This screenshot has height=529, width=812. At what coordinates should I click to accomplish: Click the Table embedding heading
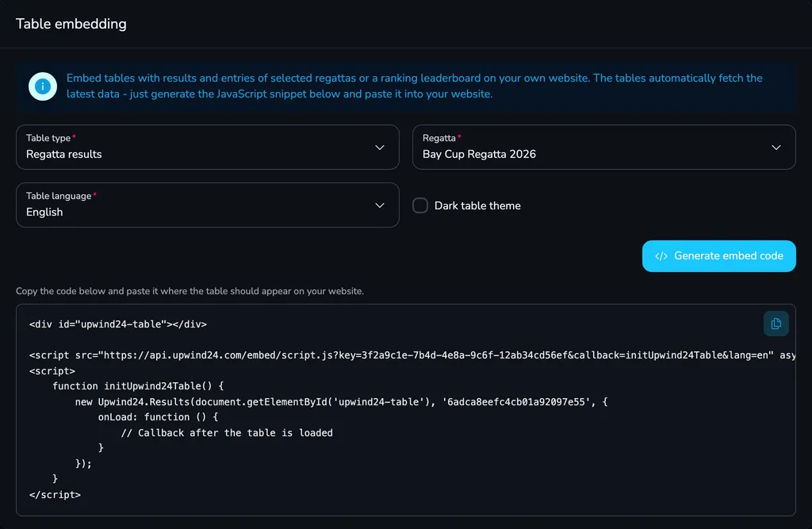[x=71, y=24]
